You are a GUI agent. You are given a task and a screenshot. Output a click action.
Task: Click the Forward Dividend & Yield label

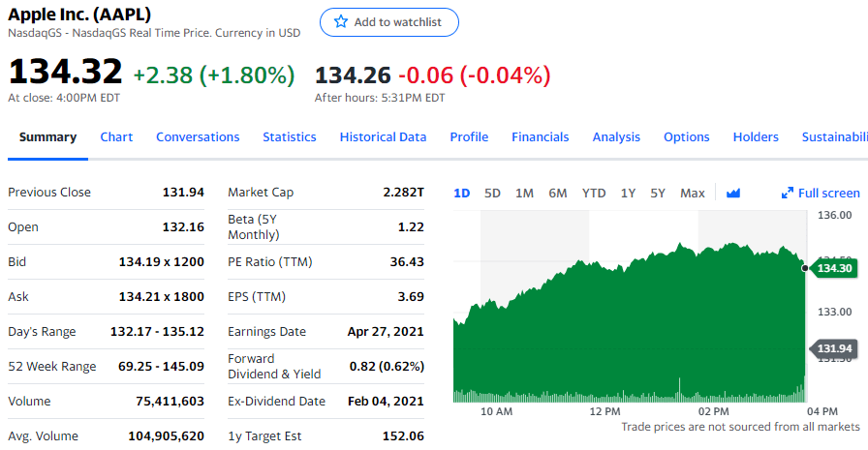click(274, 367)
